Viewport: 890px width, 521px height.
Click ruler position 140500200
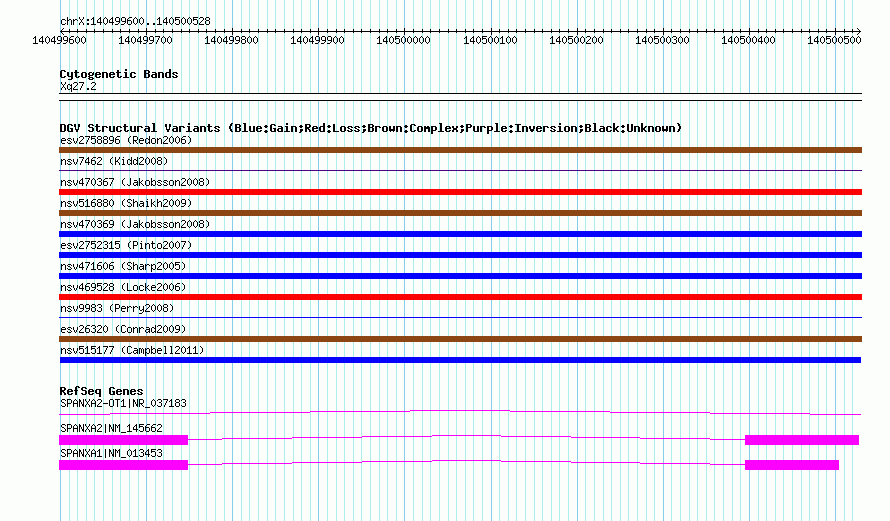(576, 40)
